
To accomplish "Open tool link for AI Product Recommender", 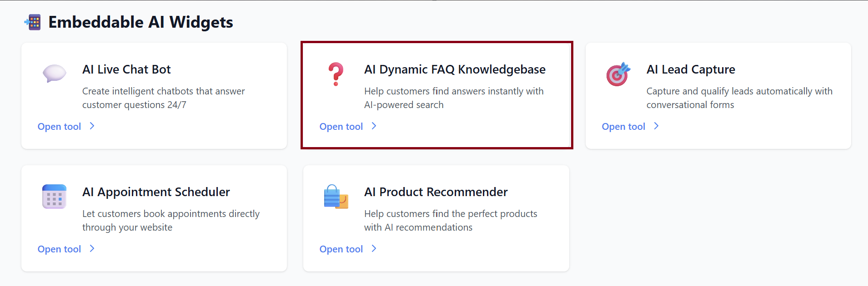I will [341, 249].
